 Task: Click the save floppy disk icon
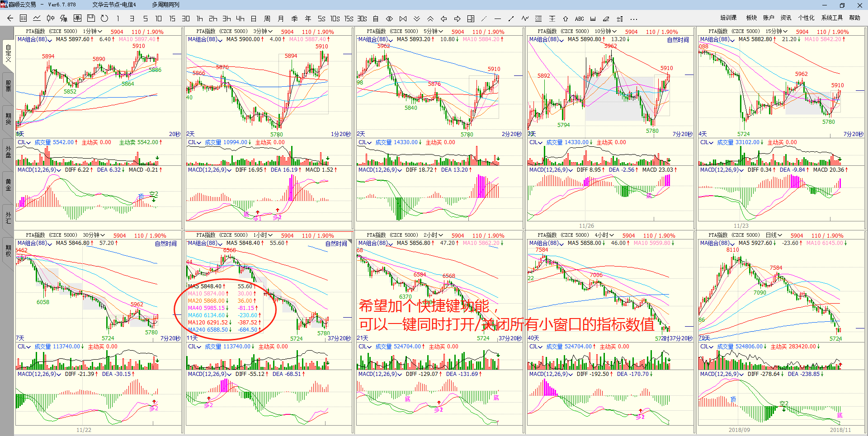(91, 19)
